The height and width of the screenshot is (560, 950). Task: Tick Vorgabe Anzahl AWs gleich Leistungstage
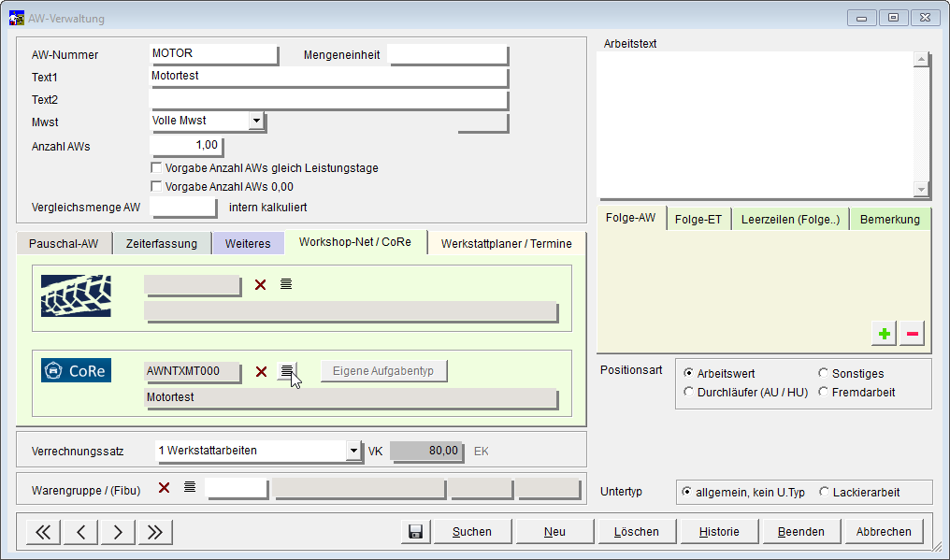(x=156, y=167)
